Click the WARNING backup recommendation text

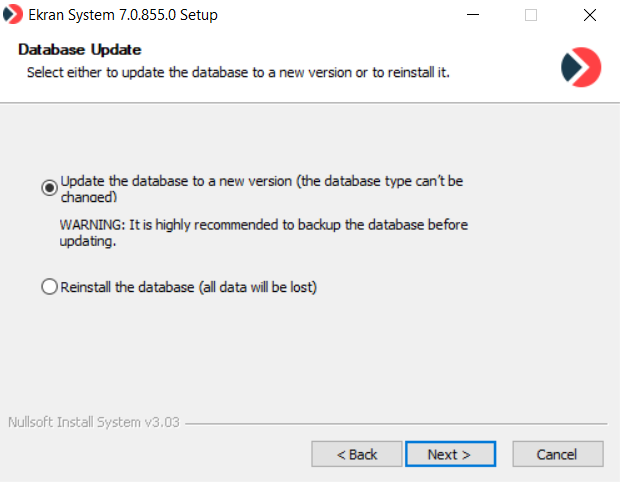263,225
